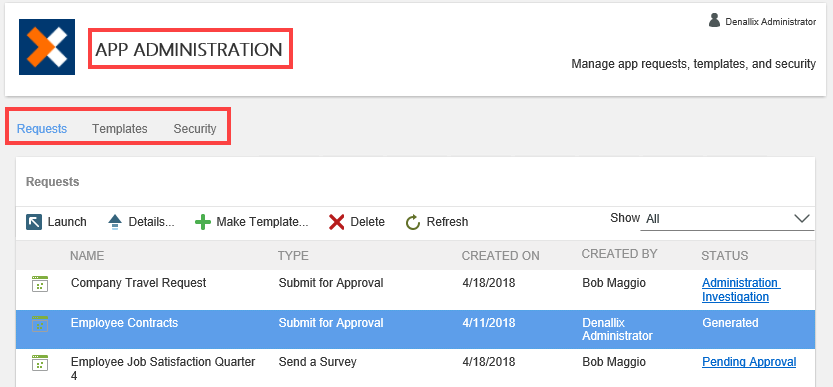Select the Employee Contracts name cell
833x387 pixels.
click(124, 323)
